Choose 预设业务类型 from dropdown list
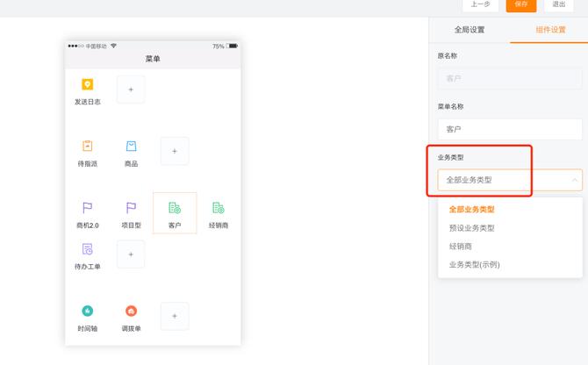This screenshot has height=365, width=588. pos(472,228)
